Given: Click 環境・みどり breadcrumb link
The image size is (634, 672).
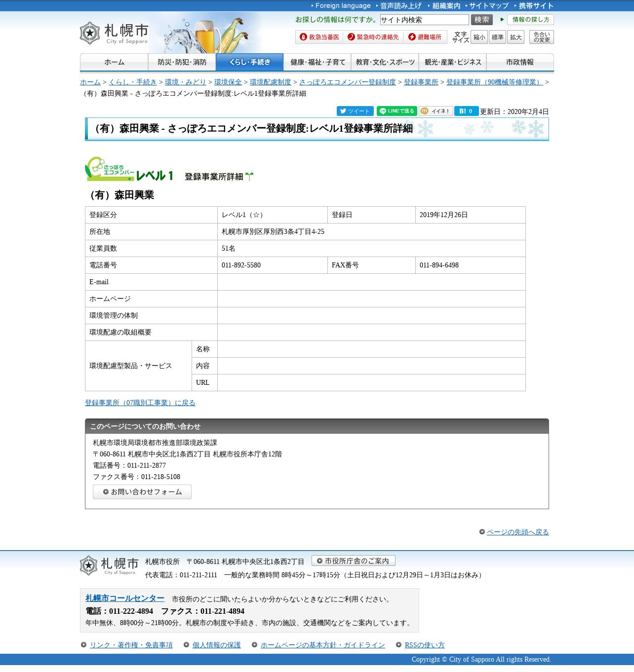Looking at the screenshot, I should 186,82.
